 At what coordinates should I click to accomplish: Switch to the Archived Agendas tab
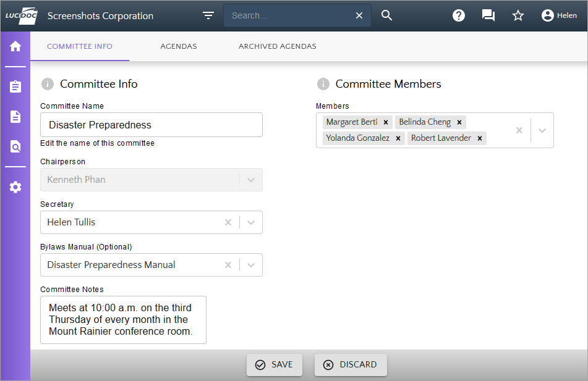coord(278,46)
